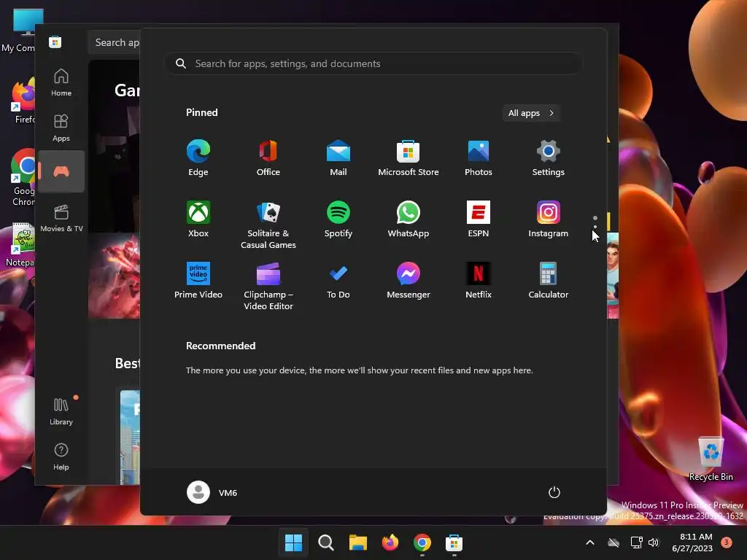The image size is (747, 560).
Task: Click the All apps button
Action: tap(531, 113)
